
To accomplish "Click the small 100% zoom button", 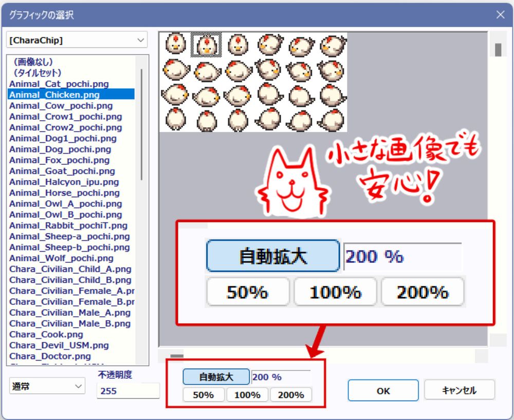I will (x=247, y=395).
